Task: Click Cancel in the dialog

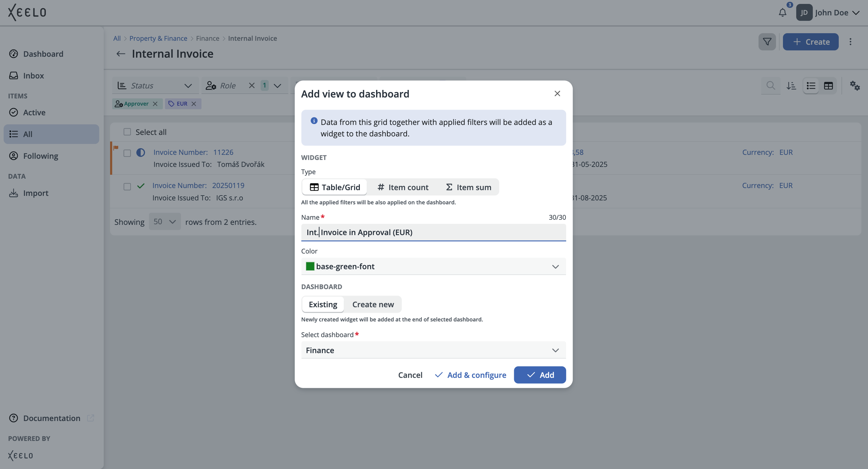Action: click(x=410, y=375)
